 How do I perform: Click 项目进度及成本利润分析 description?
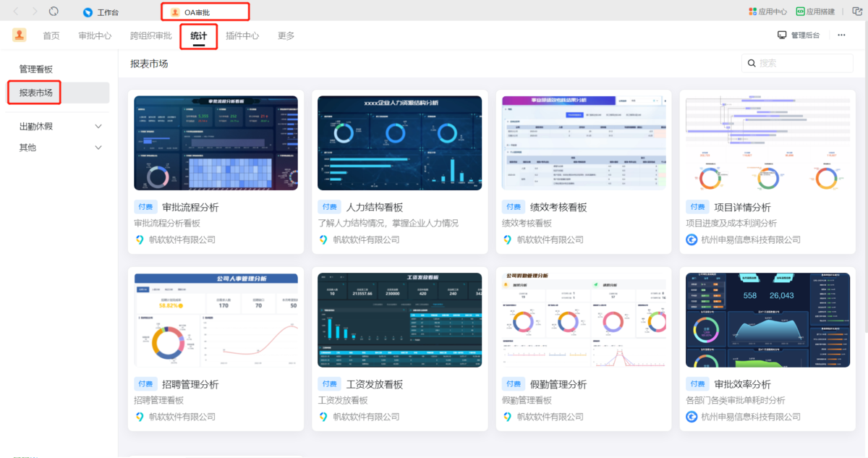(731, 224)
